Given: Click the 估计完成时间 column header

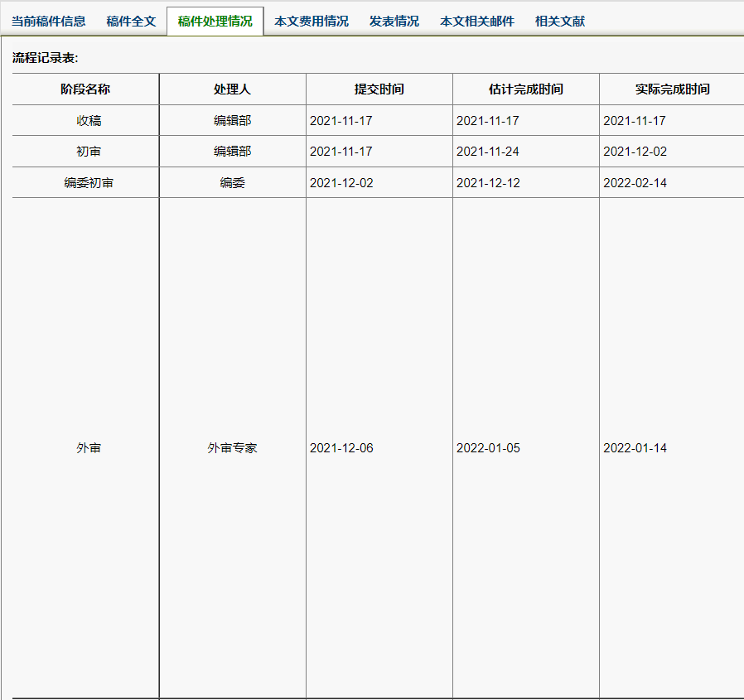Looking at the screenshot, I should pyautogui.click(x=526, y=89).
